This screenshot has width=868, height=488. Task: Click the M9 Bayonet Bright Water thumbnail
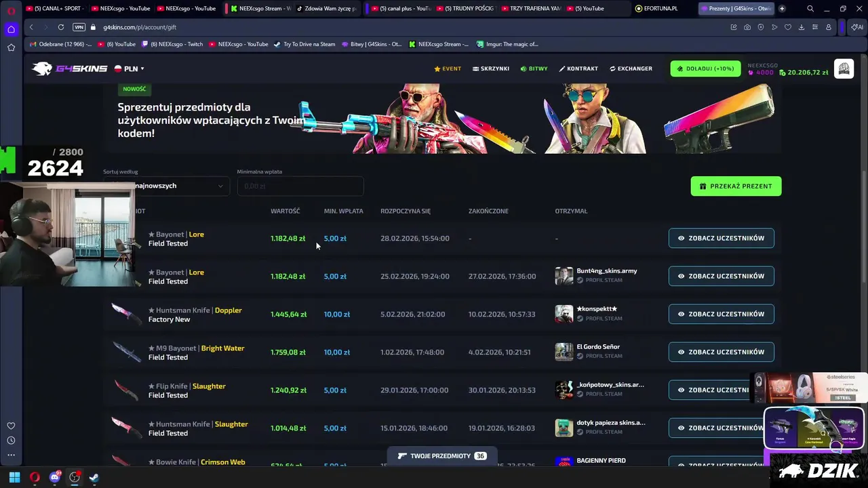(126, 352)
